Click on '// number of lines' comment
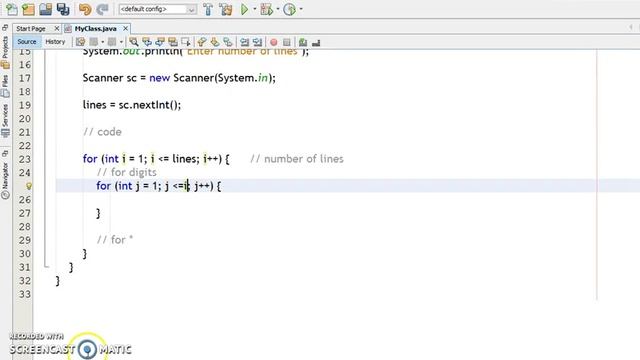The image size is (640, 360). (297, 159)
